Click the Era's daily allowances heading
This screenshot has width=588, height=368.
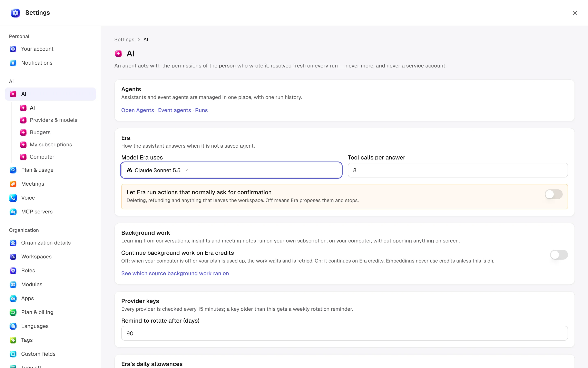[152, 364]
